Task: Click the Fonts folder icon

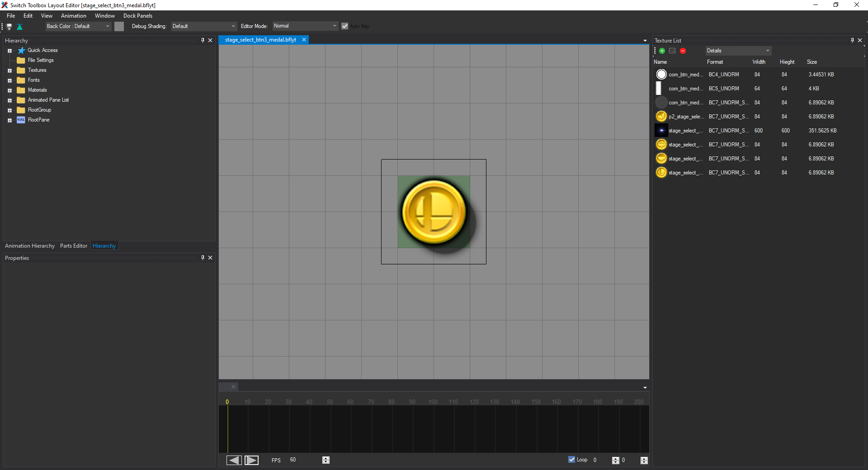Action: 21,80
